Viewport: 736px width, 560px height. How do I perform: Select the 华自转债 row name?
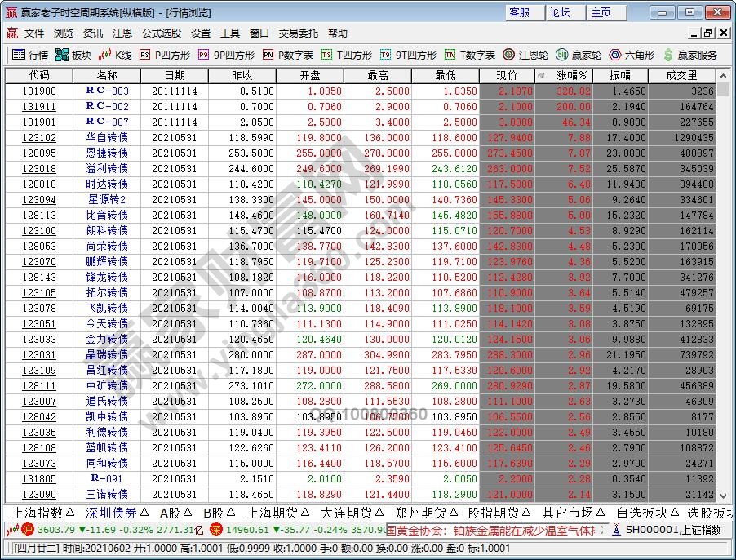point(107,138)
